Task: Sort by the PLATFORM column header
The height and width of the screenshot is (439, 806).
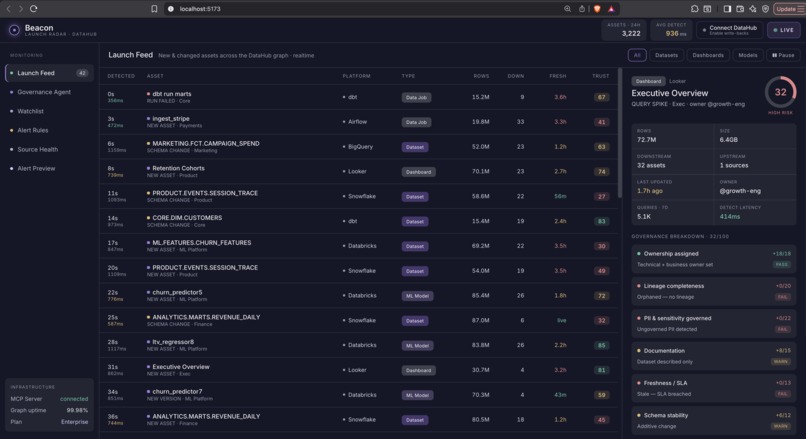Action: click(356, 76)
